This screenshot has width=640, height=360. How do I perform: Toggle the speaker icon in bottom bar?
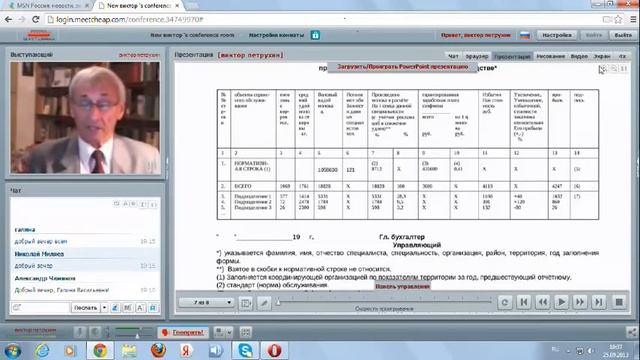[95, 332]
